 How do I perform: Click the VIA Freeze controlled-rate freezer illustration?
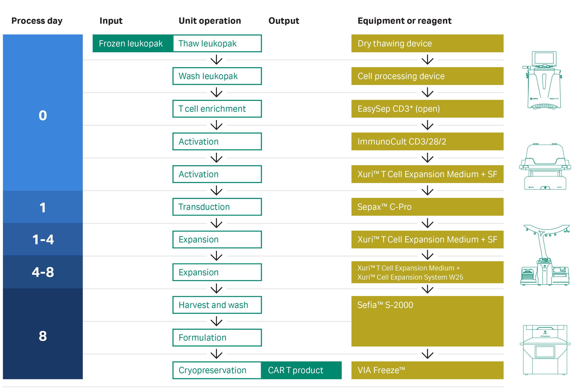(x=545, y=350)
